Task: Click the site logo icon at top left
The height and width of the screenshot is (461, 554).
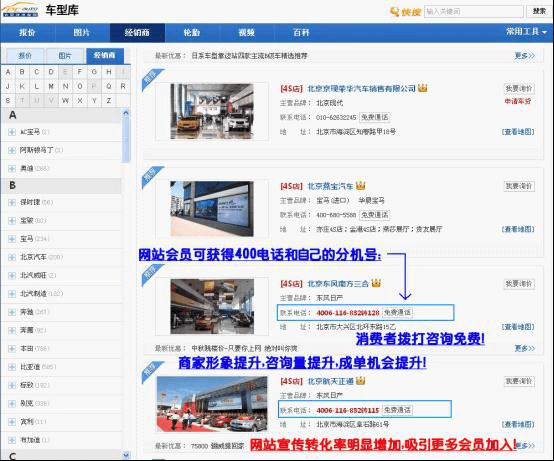Action: [20, 10]
